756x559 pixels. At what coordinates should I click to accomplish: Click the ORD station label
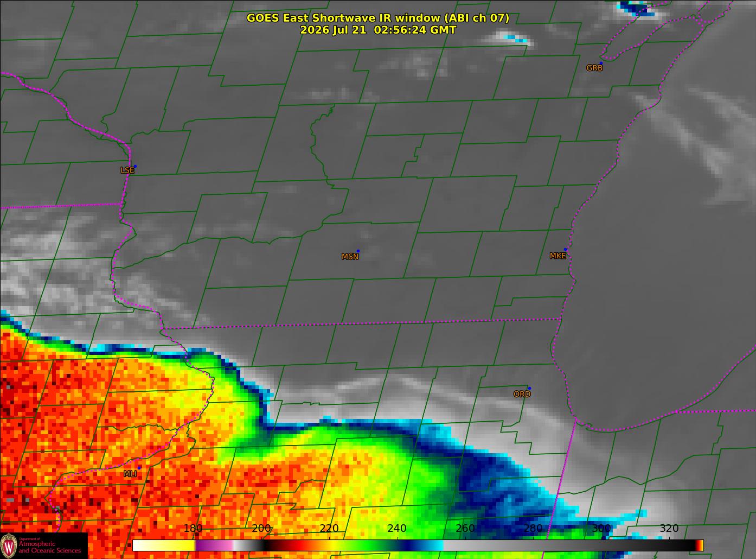522,394
